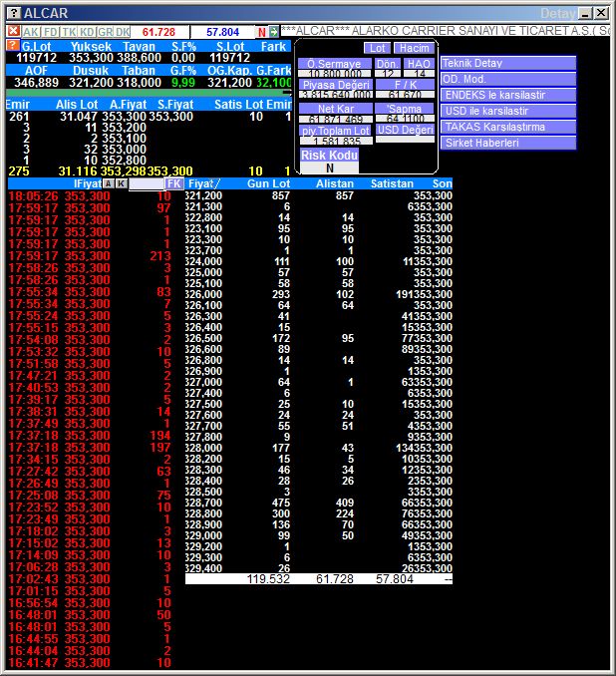Click the FD toolbar button
Image resolution: width=616 pixels, height=676 pixels.
point(49,32)
